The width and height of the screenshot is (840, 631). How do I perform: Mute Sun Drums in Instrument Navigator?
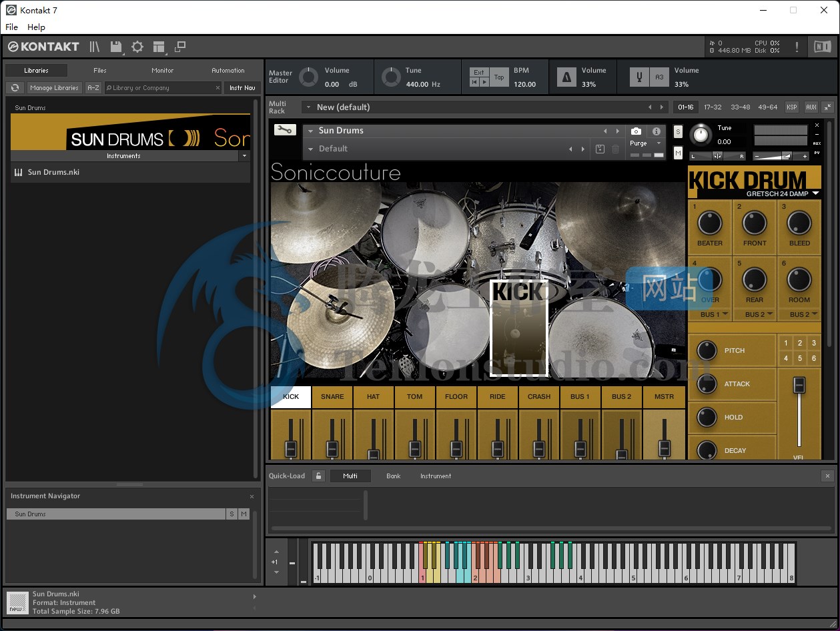pos(244,514)
